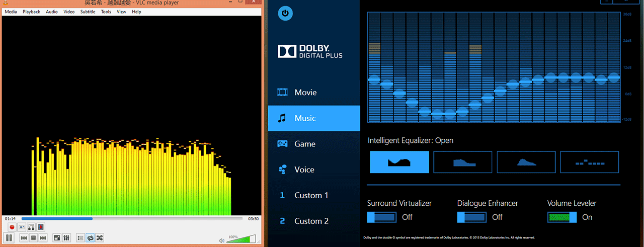This screenshot has height=247, width=644.
Task: Select the Game profile in Dolby
Action: [314, 144]
